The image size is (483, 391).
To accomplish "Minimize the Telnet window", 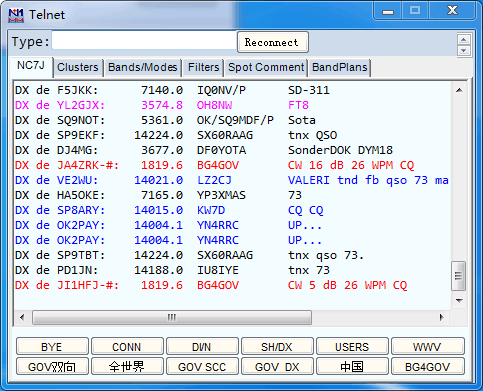I will 388,11.
